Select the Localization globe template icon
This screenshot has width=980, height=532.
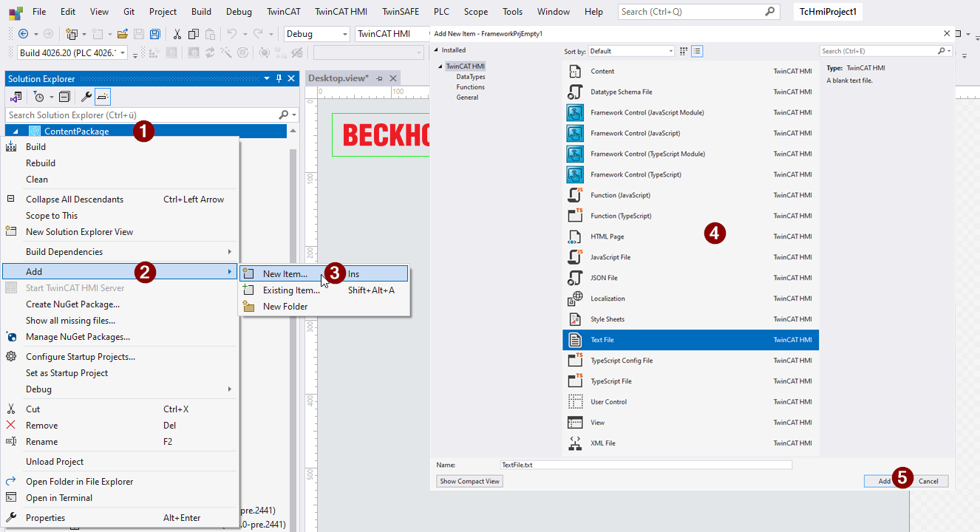[x=575, y=299]
